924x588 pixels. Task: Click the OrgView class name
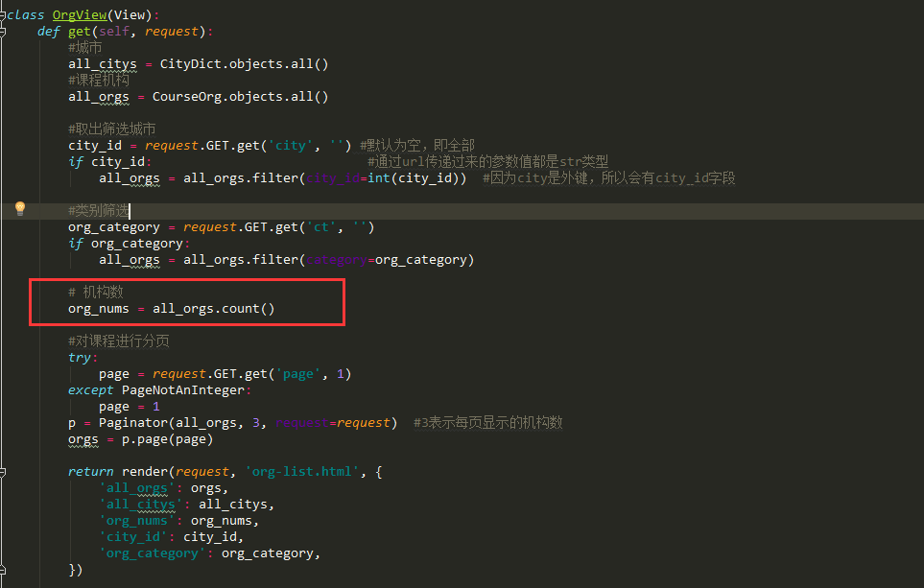coord(80,15)
